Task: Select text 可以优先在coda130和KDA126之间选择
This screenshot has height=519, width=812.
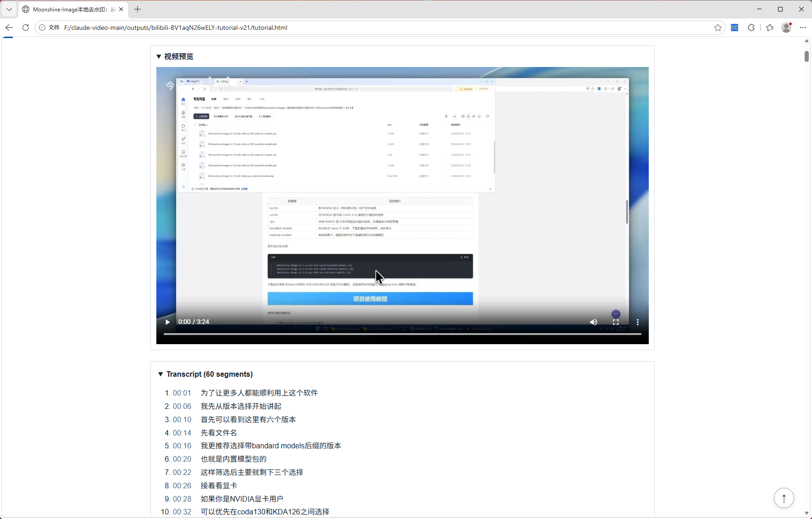Action: 265,512
